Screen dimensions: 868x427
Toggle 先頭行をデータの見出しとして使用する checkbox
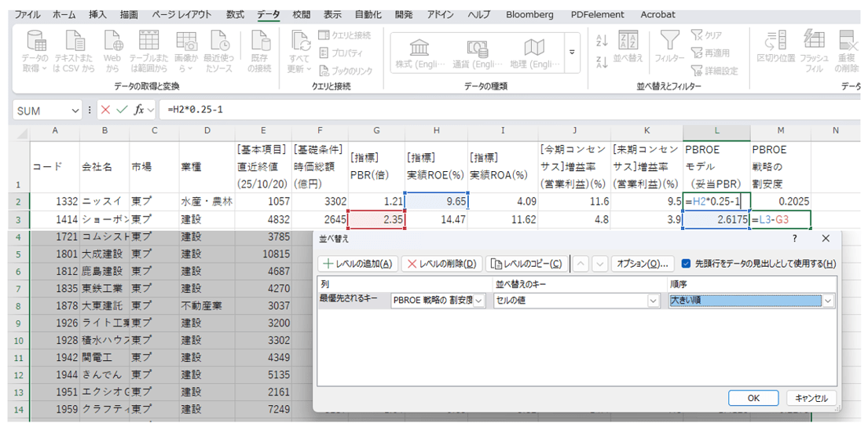[687, 264]
